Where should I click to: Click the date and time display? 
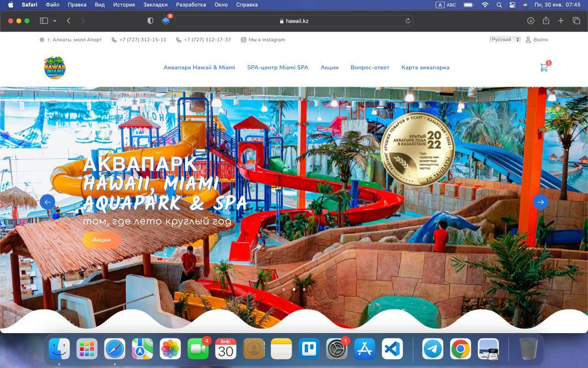(558, 5)
